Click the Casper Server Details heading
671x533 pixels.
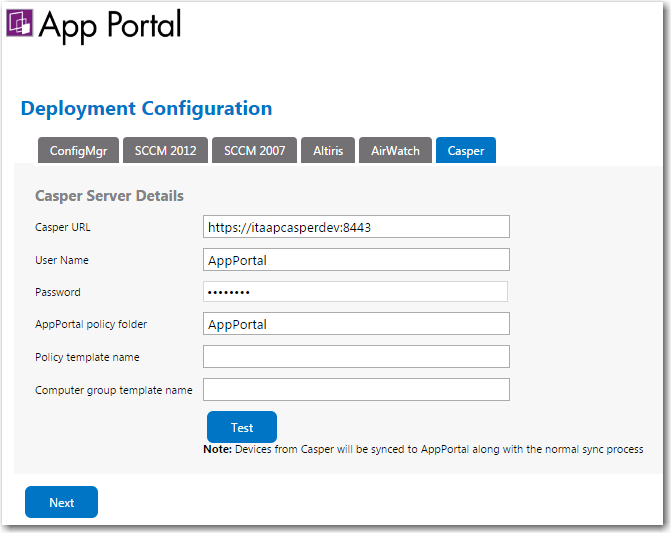(110, 196)
